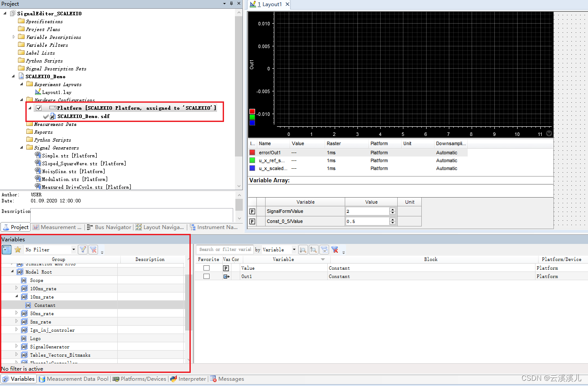Expand the 50ms_rate group
Image resolution: width=588 pixels, height=386 pixels.
click(17, 313)
